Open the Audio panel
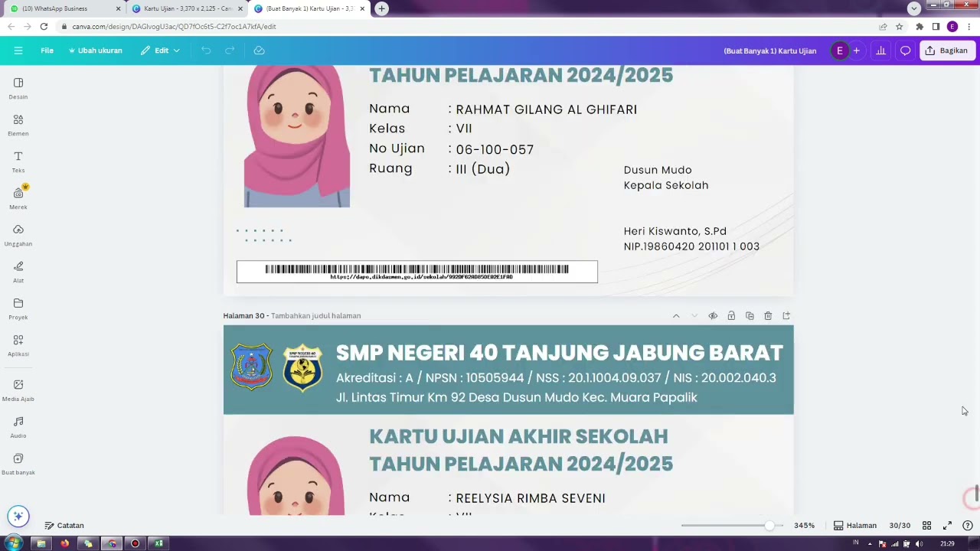 point(18,428)
